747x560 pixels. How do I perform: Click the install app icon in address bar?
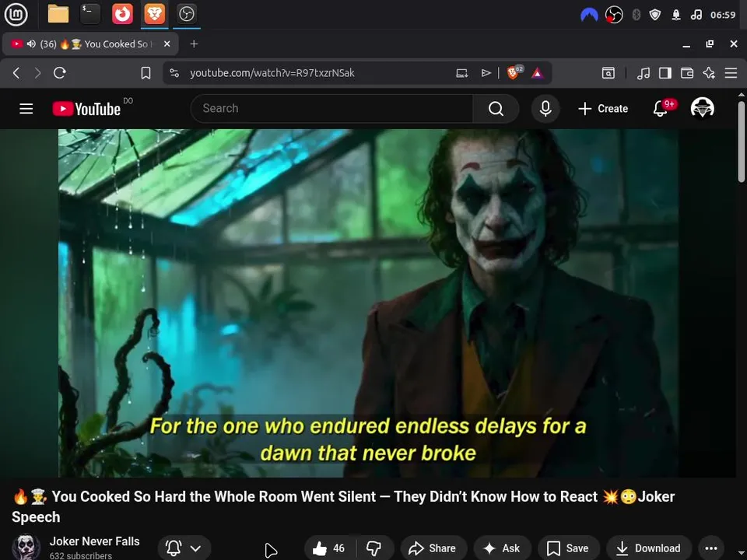[x=461, y=73]
